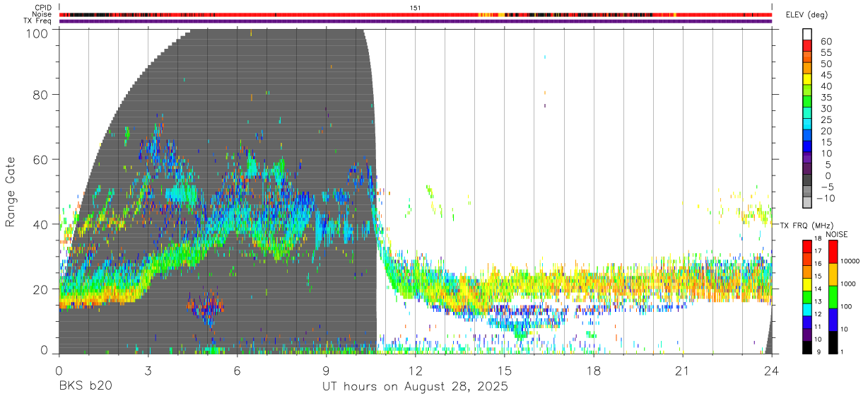This screenshot has height=401, width=868.
Task: Click the 'Range Gate' y-axis title
Action: click(x=11, y=192)
